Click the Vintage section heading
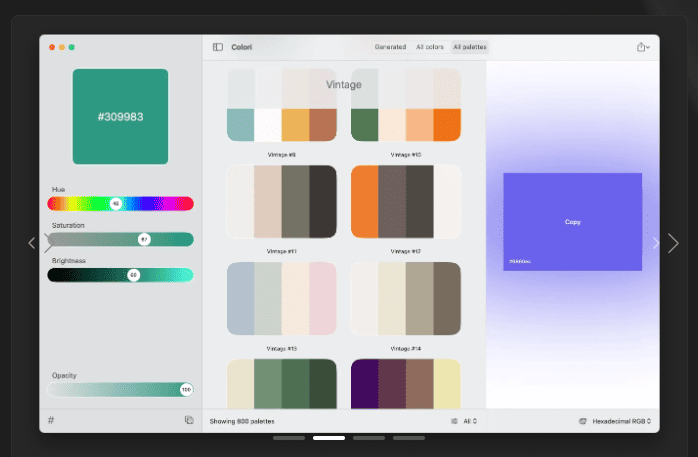Screen dimensions: 698x457 (x=344, y=85)
